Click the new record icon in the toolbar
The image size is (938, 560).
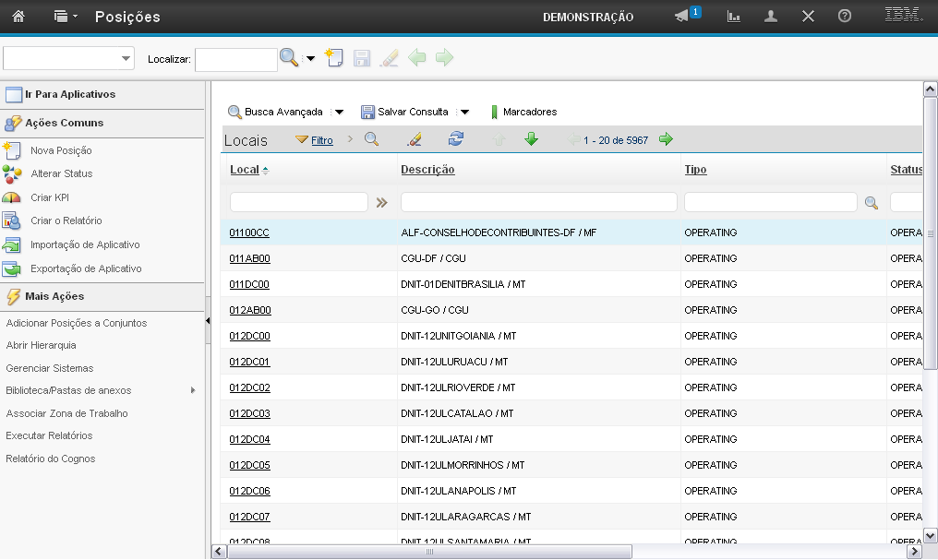point(334,58)
